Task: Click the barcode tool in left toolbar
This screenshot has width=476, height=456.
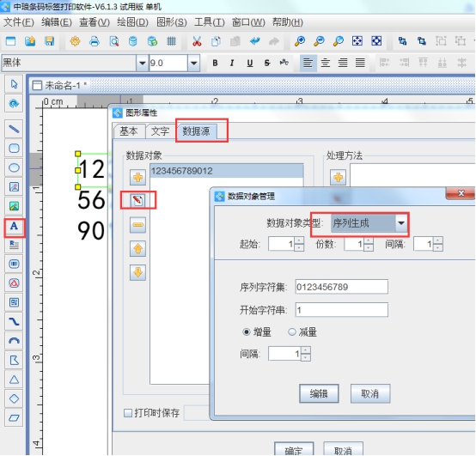Action: pyautogui.click(x=14, y=264)
